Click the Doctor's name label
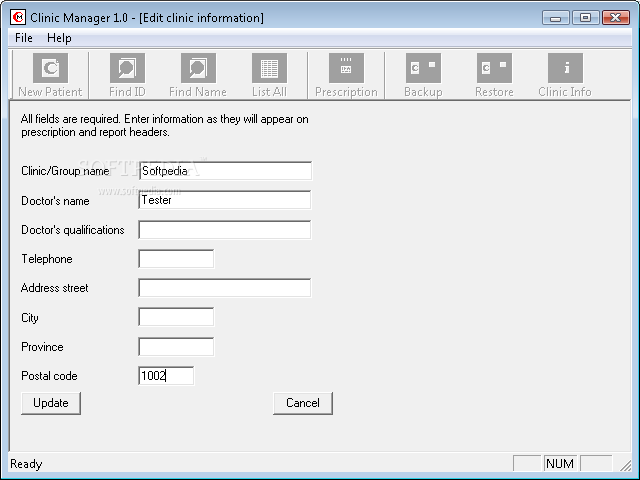This screenshot has width=640, height=480. [55, 201]
